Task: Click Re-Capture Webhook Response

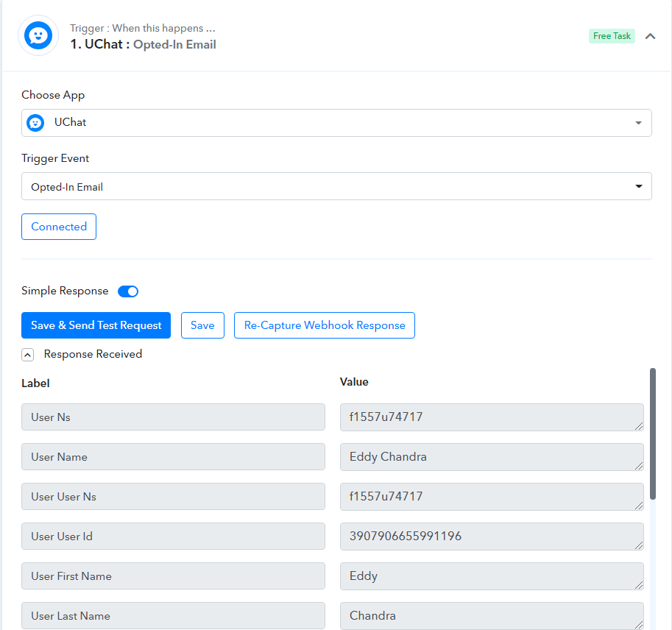Action: 325,325
